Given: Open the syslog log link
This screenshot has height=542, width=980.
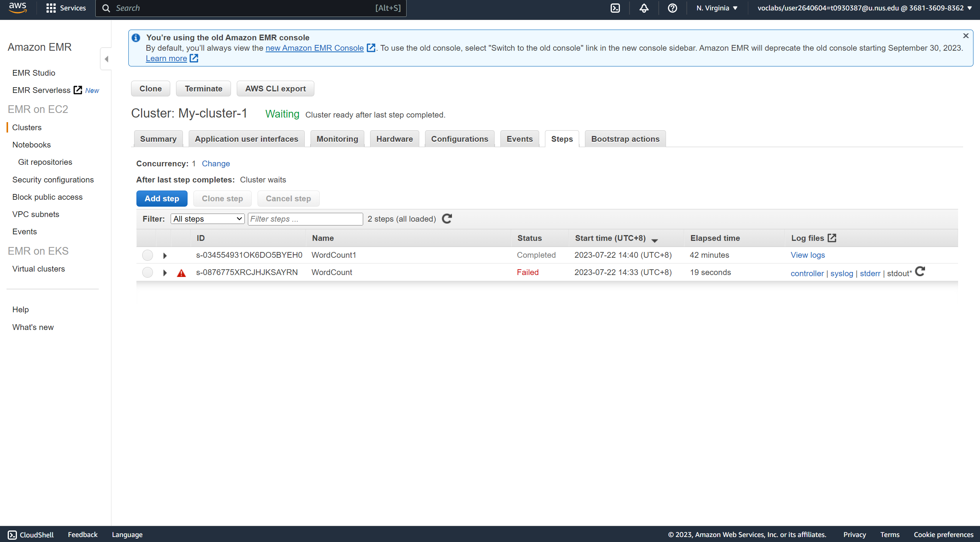Looking at the screenshot, I should click(842, 273).
